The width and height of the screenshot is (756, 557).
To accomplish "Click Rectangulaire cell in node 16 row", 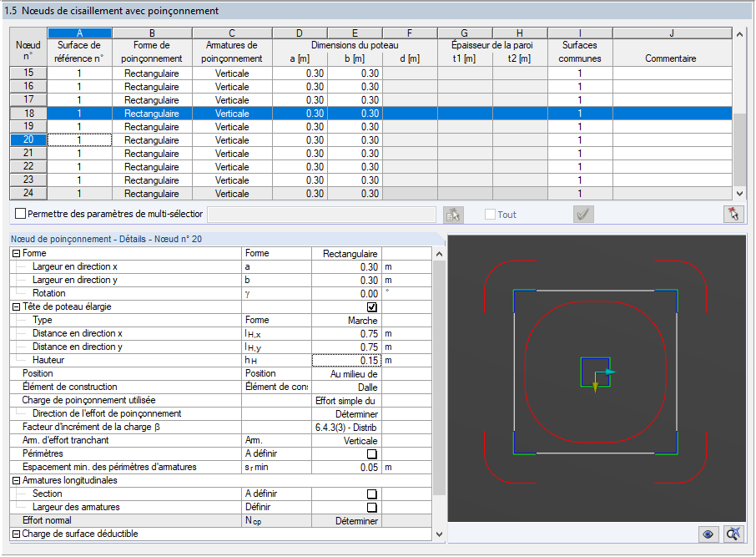I will (152, 87).
